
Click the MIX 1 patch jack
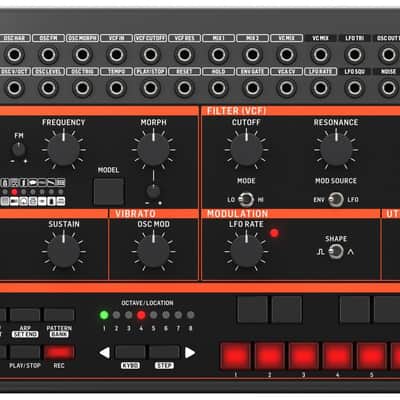[218, 55]
